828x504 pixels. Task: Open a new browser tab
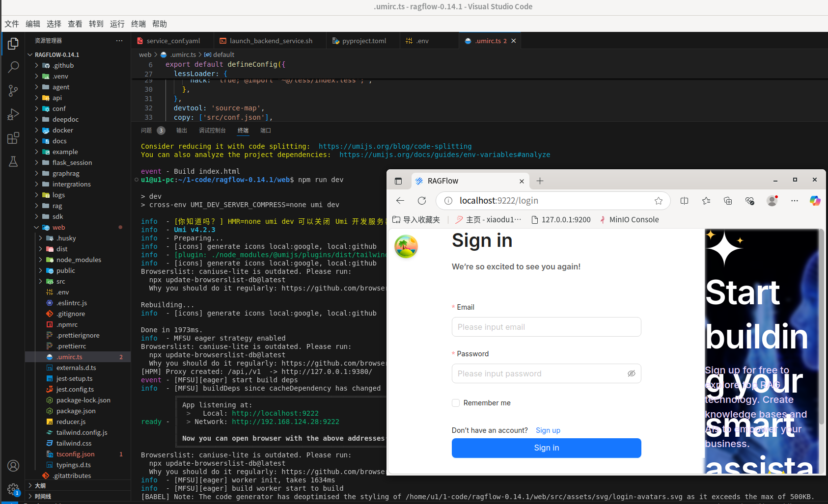[x=540, y=181]
